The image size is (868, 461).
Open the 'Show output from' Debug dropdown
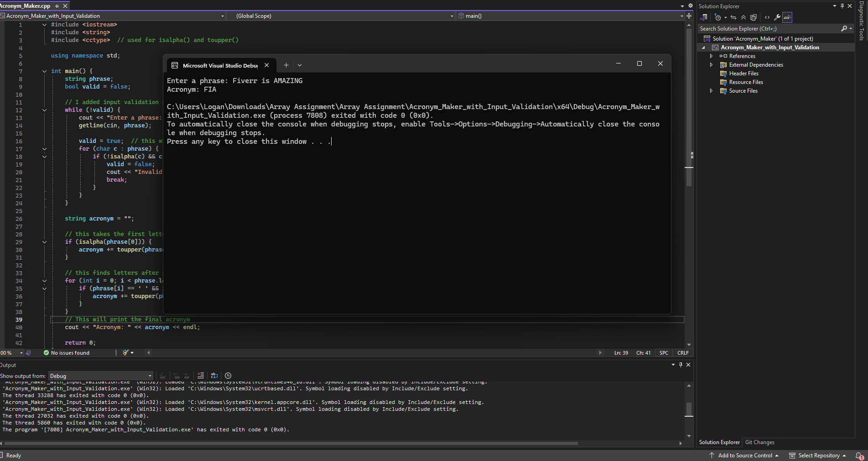coord(101,376)
